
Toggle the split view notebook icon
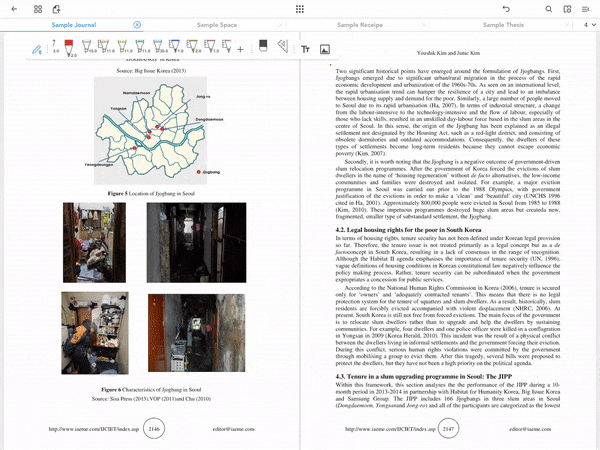point(567,9)
